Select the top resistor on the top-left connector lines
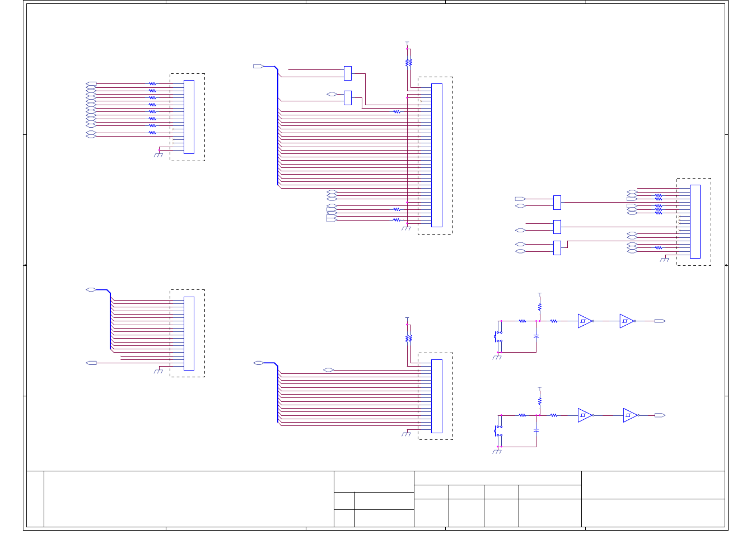 click(x=152, y=84)
